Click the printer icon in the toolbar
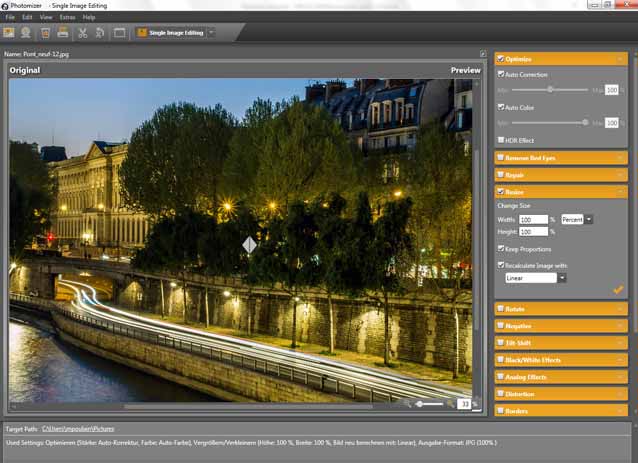This screenshot has width=638, height=463. (62, 33)
